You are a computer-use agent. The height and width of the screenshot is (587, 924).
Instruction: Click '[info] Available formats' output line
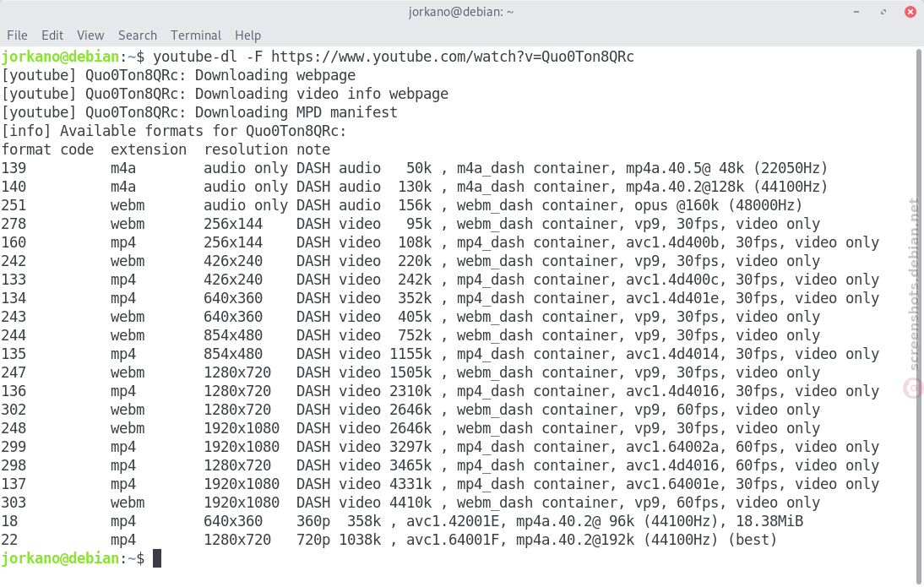point(174,131)
